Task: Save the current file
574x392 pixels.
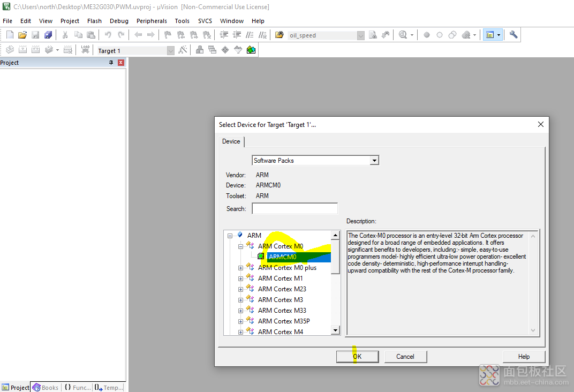Action: (x=35, y=35)
